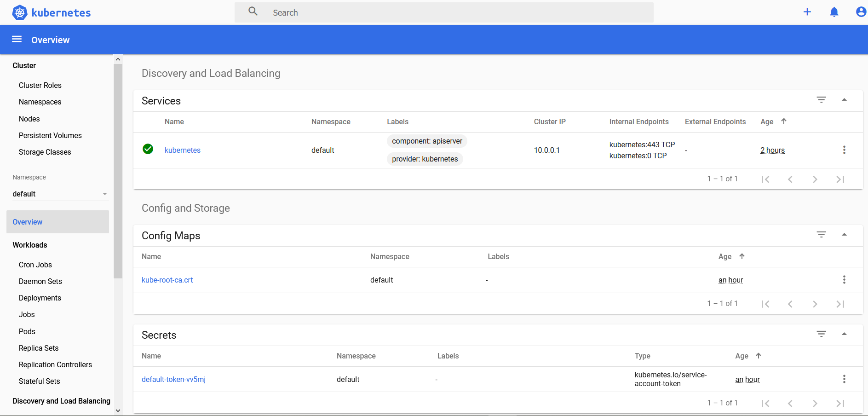Sort Services by Age arrow
The width and height of the screenshot is (868, 416).
pos(784,121)
